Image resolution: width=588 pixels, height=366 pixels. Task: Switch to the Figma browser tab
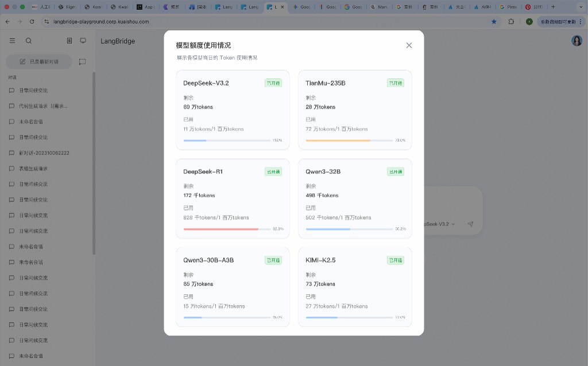tap(67, 7)
